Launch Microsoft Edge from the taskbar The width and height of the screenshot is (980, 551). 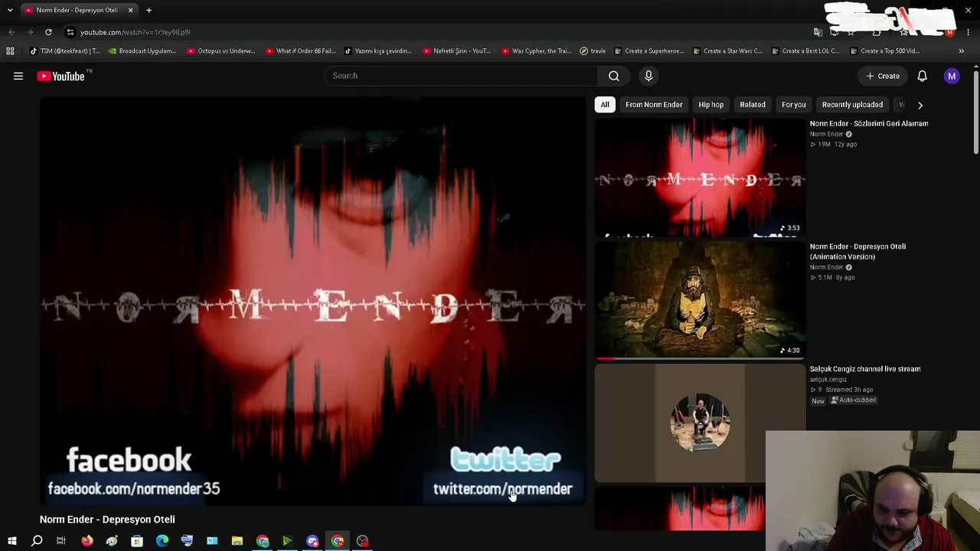pos(162,541)
